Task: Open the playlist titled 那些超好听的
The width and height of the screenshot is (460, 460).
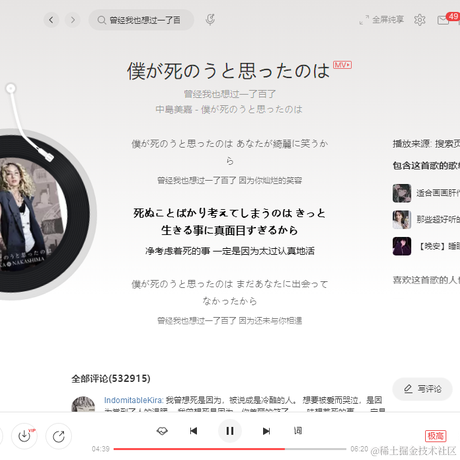Action: tap(438, 219)
